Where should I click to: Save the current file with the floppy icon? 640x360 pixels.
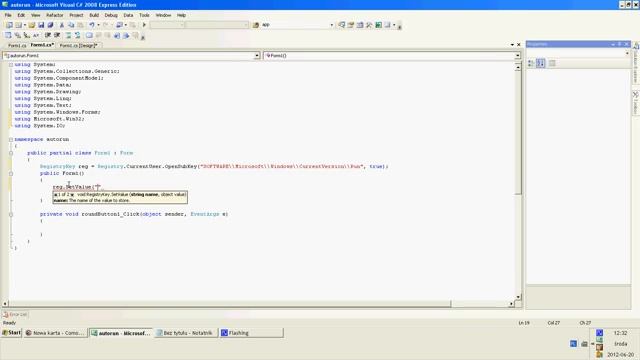[41, 25]
